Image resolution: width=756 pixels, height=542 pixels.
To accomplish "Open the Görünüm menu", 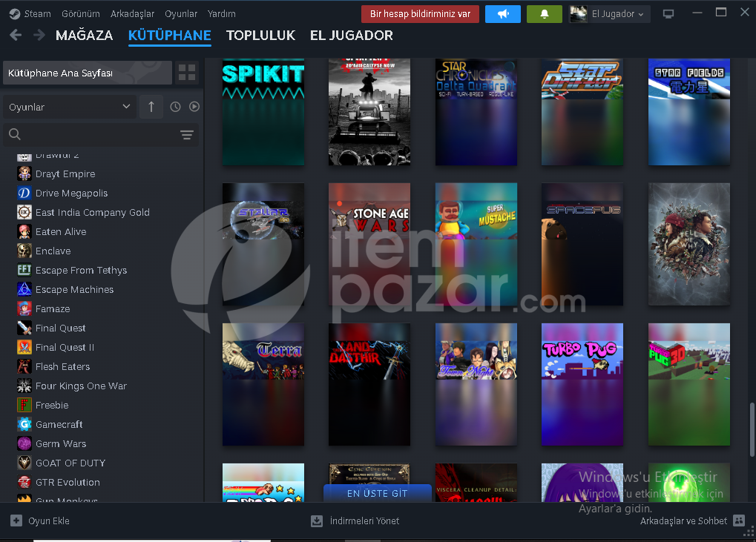I will tap(81, 14).
